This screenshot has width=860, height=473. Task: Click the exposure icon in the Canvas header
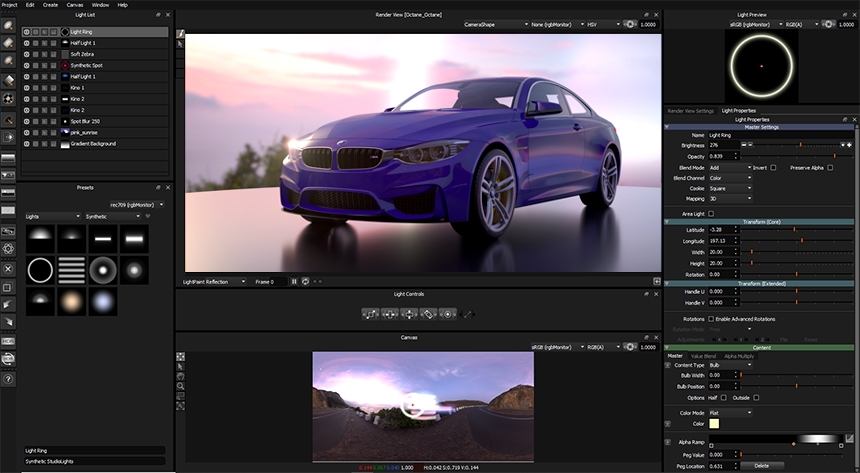(630, 347)
